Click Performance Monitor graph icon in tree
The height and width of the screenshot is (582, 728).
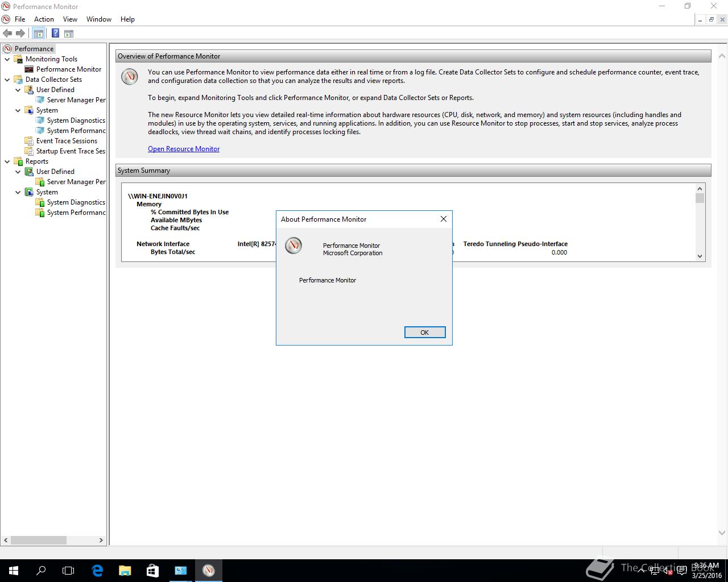pyautogui.click(x=29, y=69)
